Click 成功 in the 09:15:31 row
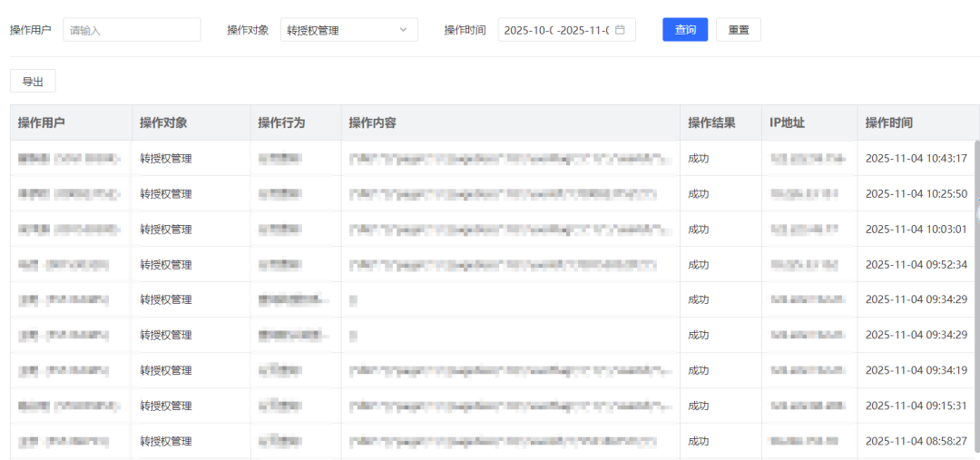This screenshot has width=980, height=460. (699, 406)
